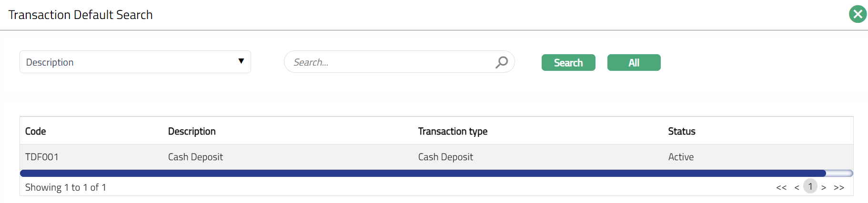The height and width of the screenshot is (203, 868).
Task: Sort by the Code column header
Action: 36,131
